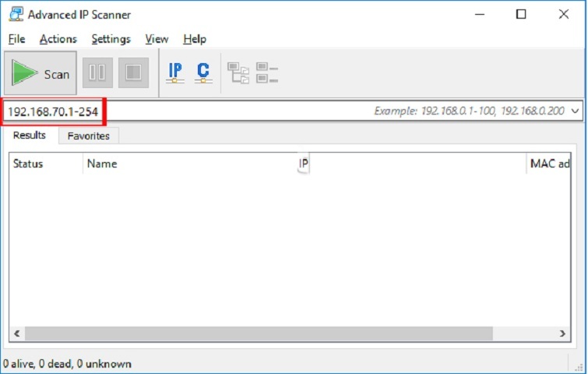
Task: Open the Actions menu
Action: click(58, 39)
